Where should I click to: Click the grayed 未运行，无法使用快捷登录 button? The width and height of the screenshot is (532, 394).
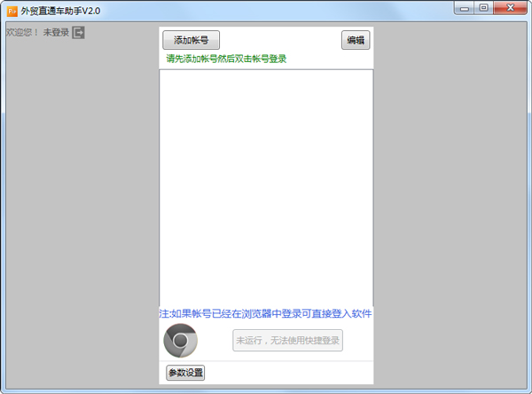(287, 341)
